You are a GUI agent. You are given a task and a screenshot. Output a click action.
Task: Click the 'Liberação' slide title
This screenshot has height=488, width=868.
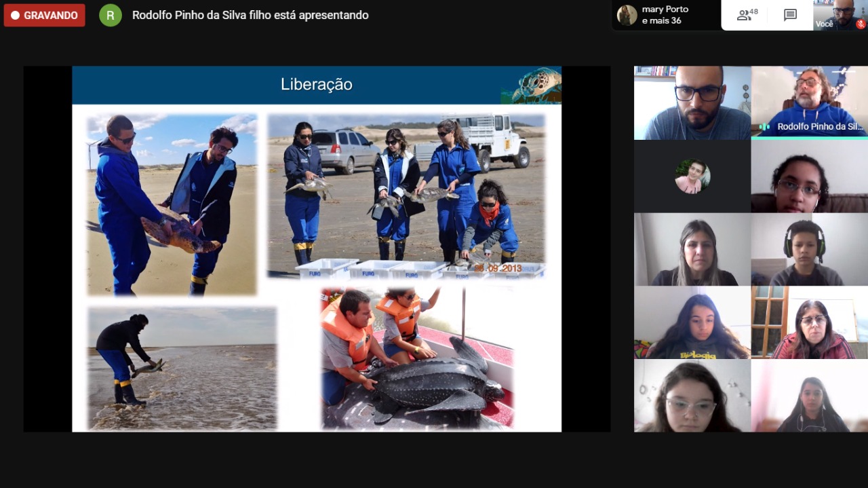tap(317, 85)
